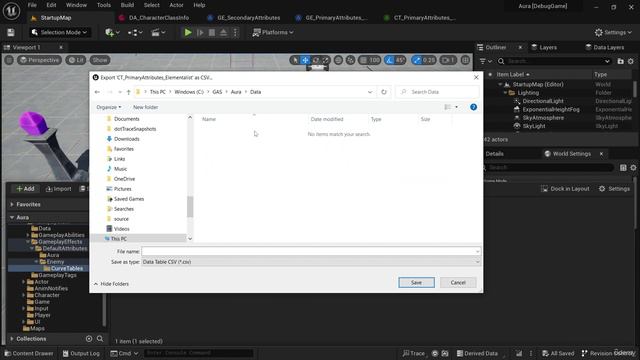Switch to the GE_SecondaryAttributes tab
The height and width of the screenshot is (360, 640).
[248, 18]
